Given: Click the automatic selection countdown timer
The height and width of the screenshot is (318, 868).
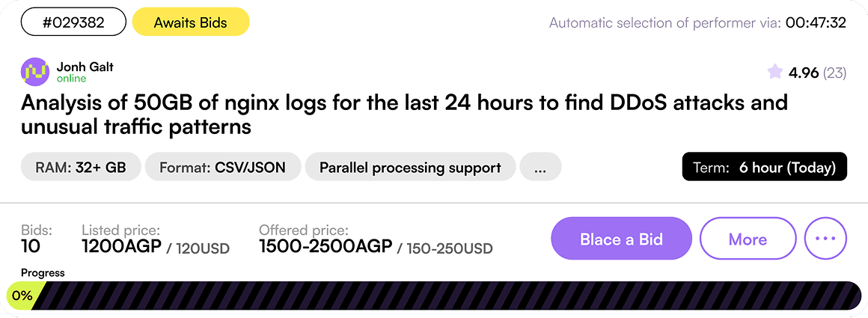Looking at the screenshot, I should (x=816, y=22).
